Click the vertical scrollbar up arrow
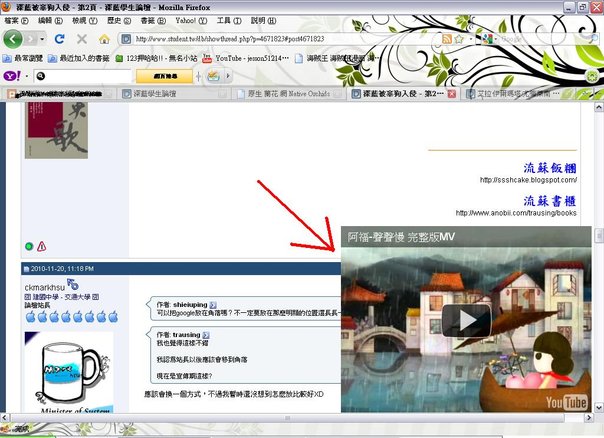This screenshot has width=604, height=438. pos(599,107)
